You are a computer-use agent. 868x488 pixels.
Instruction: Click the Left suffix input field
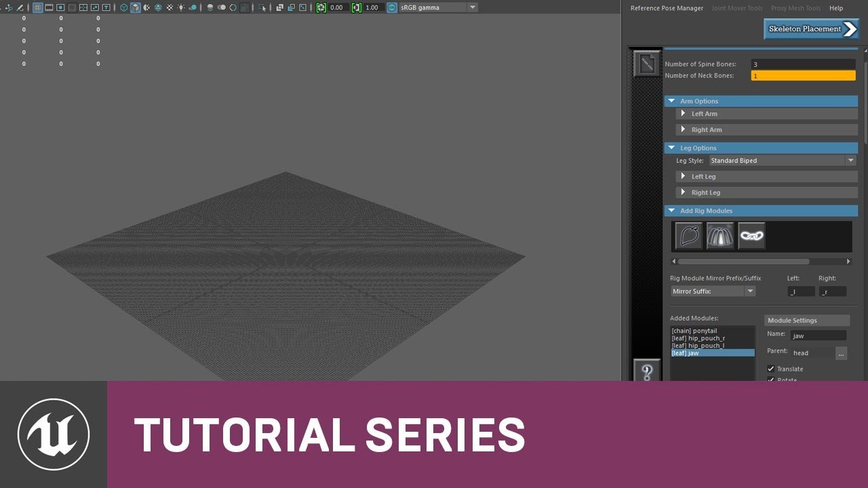pos(802,291)
